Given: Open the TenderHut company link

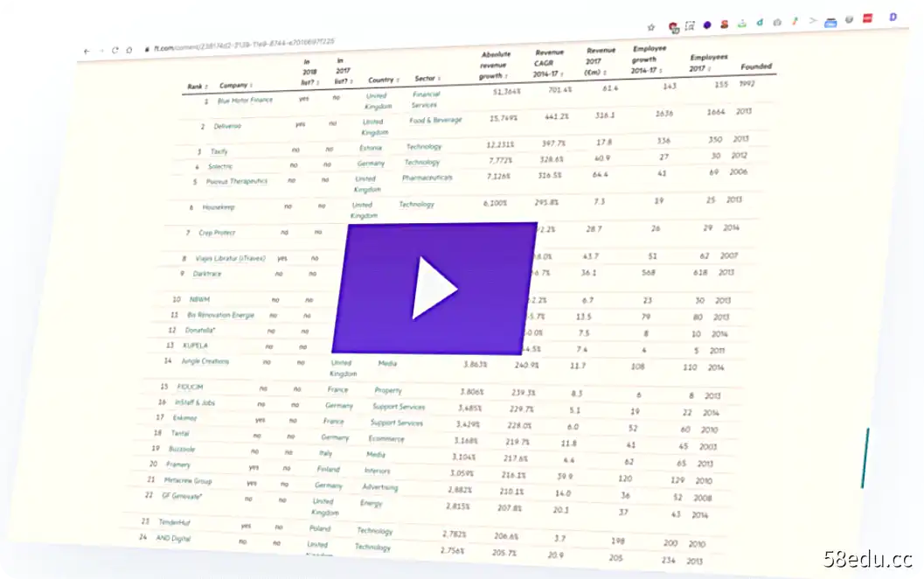Looking at the screenshot, I should (175, 522).
